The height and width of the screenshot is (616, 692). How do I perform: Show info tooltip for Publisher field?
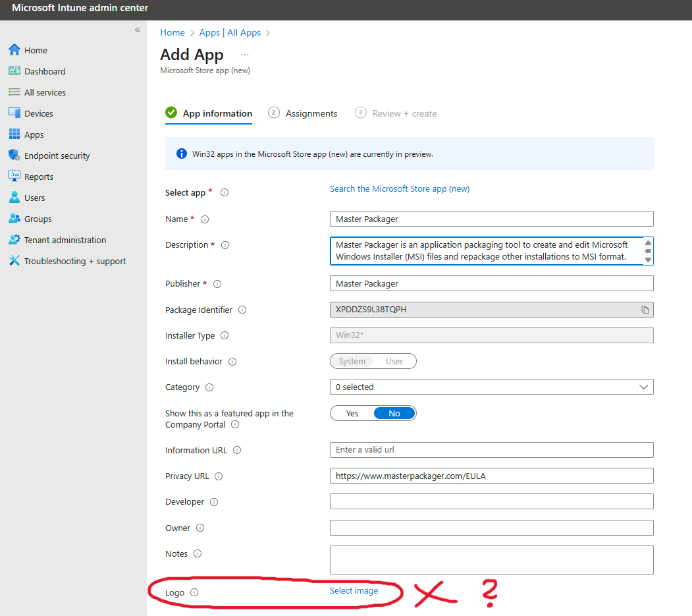217,284
